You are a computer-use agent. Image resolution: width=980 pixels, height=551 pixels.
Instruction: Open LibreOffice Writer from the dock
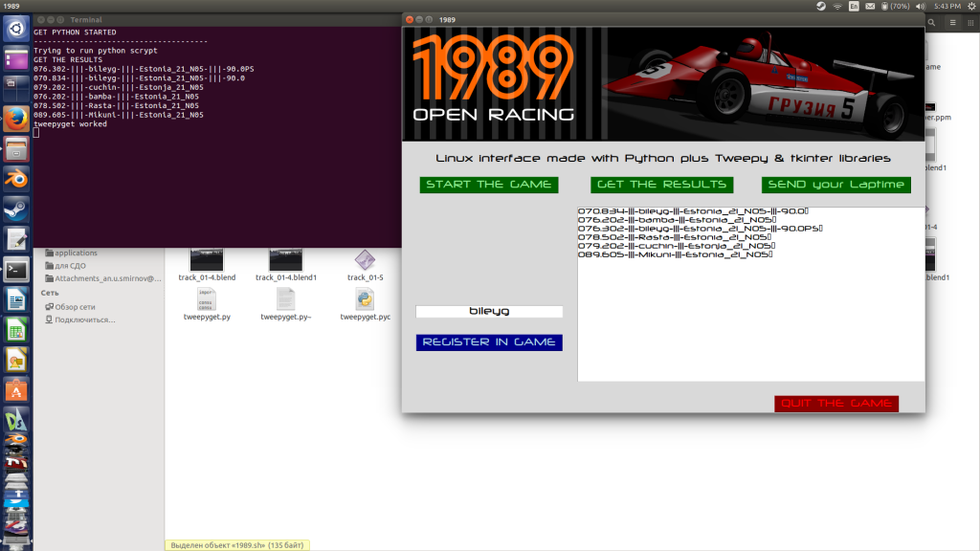(x=16, y=299)
